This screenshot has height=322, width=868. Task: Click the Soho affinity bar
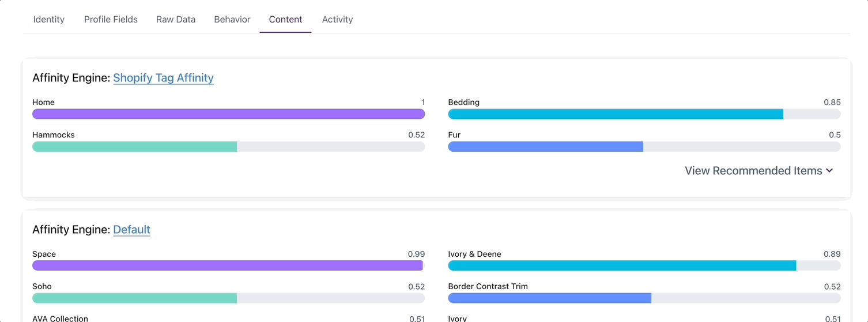[228, 298]
